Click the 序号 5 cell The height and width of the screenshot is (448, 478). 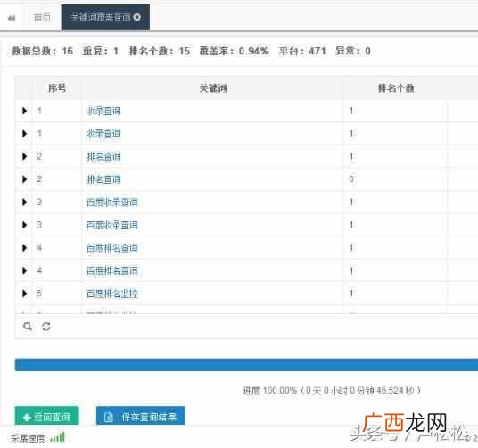(x=57, y=294)
